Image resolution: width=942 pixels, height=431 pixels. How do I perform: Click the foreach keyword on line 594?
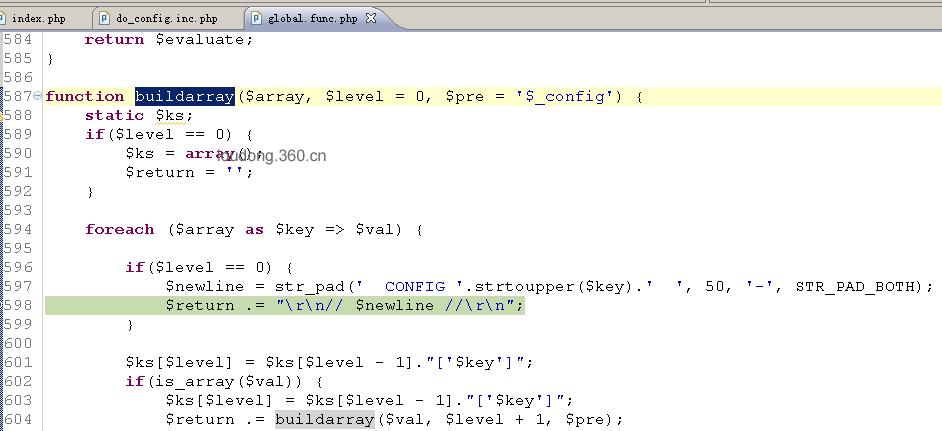pyautogui.click(x=120, y=230)
